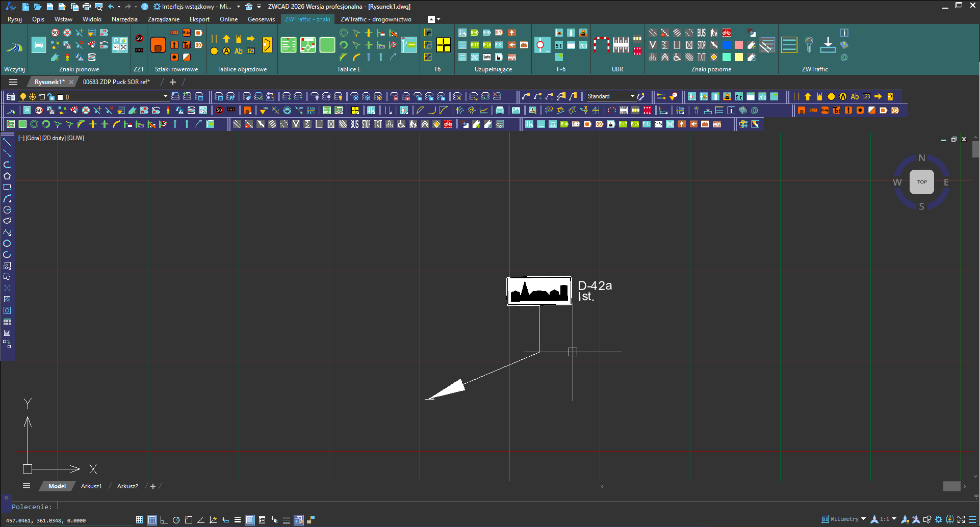Click the Wczytaj road load icon

(x=14, y=47)
